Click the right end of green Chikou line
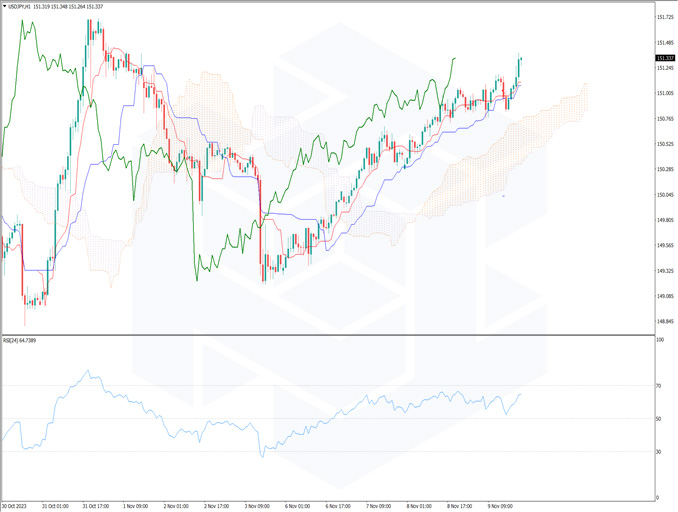The width and height of the screenshot is (678, 512). click(x=455, y=58)
